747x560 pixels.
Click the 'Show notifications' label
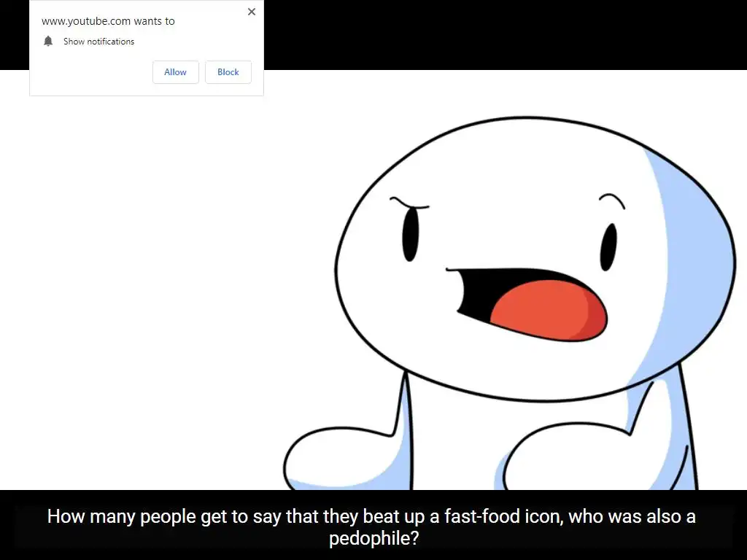[x=98, y=42]
